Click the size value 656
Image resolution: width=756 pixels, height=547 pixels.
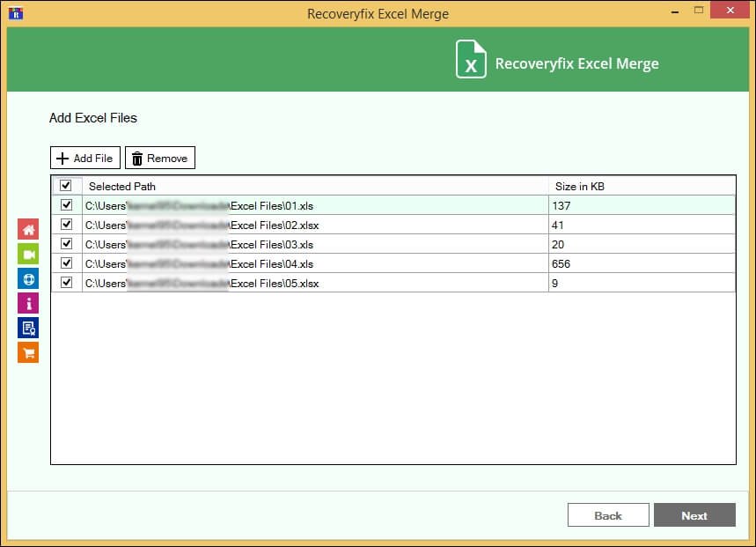coord(561,264)
